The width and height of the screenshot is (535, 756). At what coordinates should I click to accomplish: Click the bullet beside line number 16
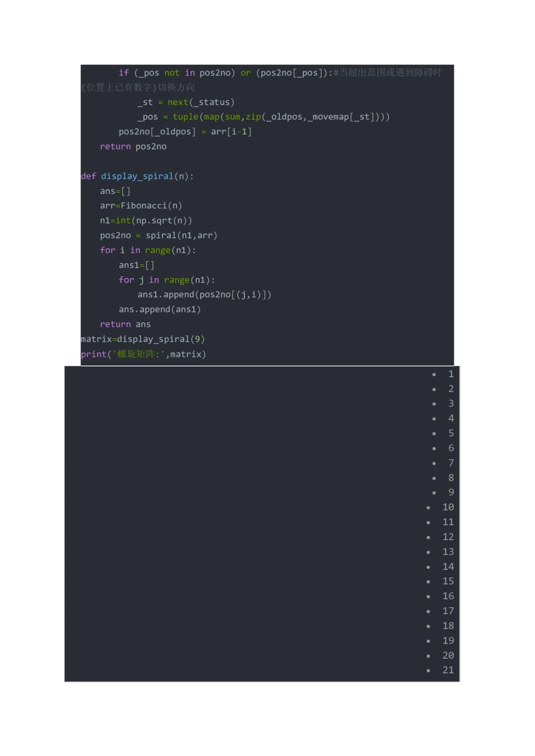pyautogui.click(x=429, y=597)
